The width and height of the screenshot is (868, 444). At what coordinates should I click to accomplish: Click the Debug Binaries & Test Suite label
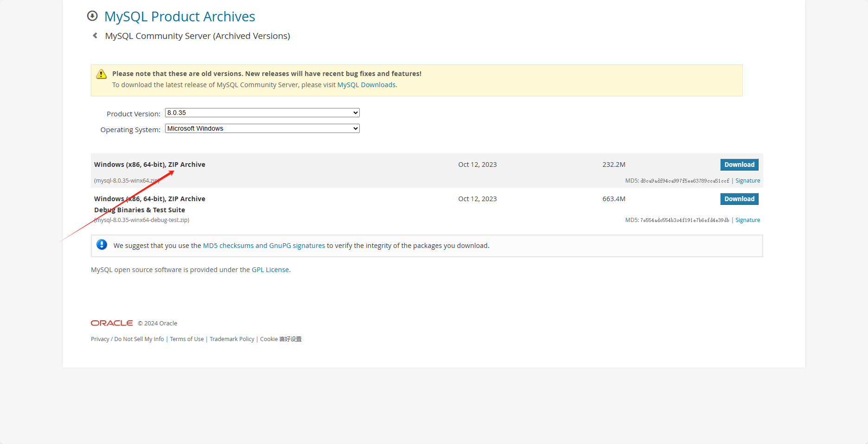pos(140,210)
